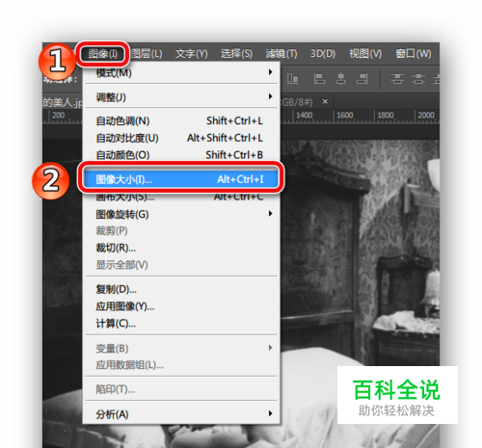482x448 pixels.
Task: Click the align right edges icon
Action: point(362,79)
